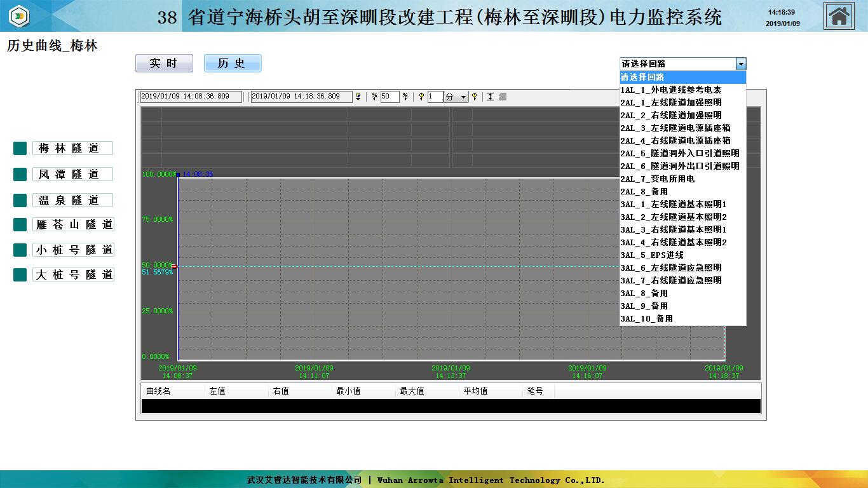Click the time step back icon before the 1 field

(x=421, y=97)
